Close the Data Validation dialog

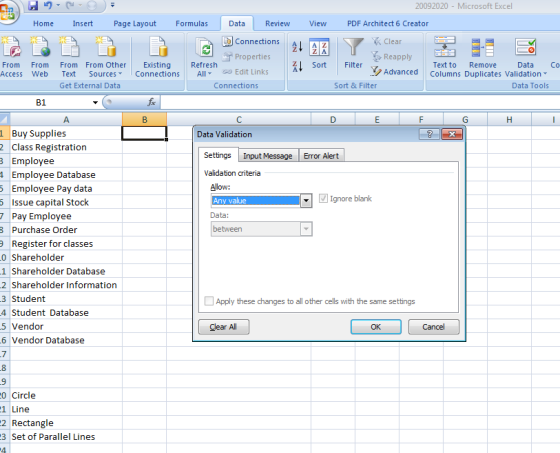[x=452, y=134]
